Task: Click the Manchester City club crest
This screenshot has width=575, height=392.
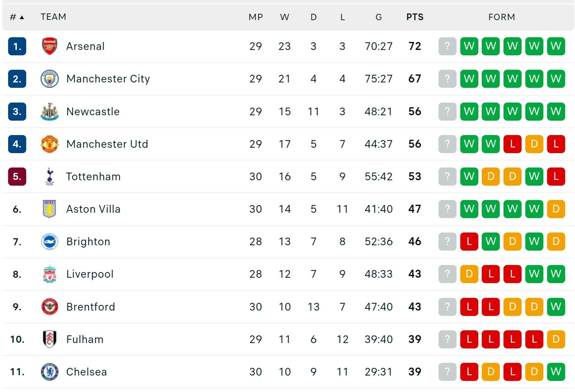Action: 50,79
